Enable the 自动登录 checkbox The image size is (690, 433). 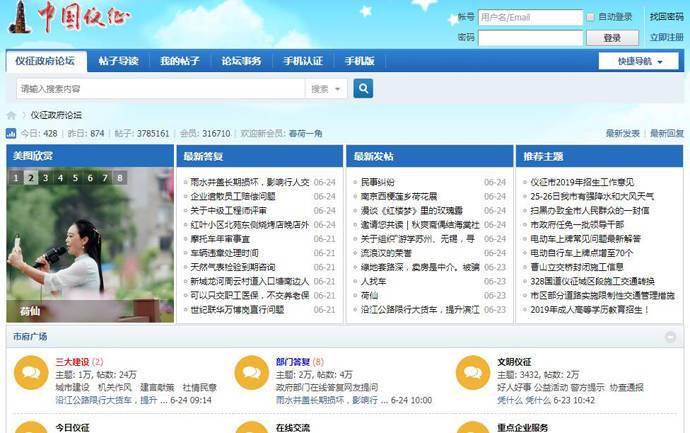(x=591, y=17)
